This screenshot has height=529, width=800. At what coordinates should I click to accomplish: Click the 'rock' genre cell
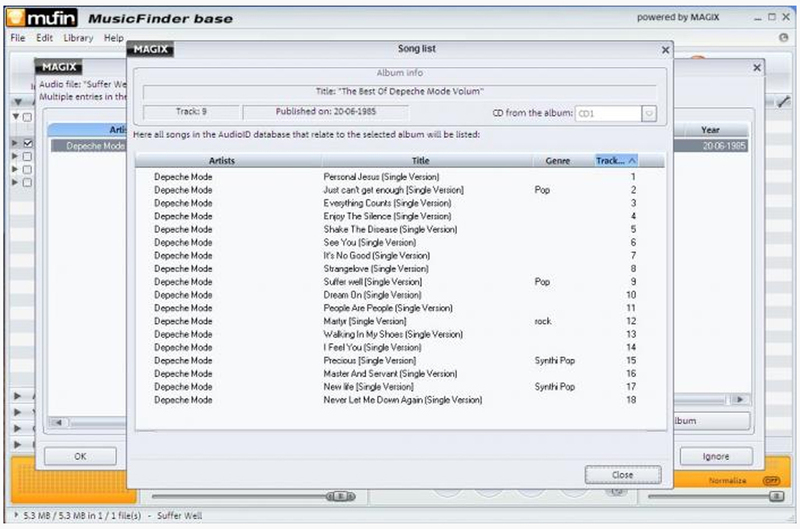(543, 321)
